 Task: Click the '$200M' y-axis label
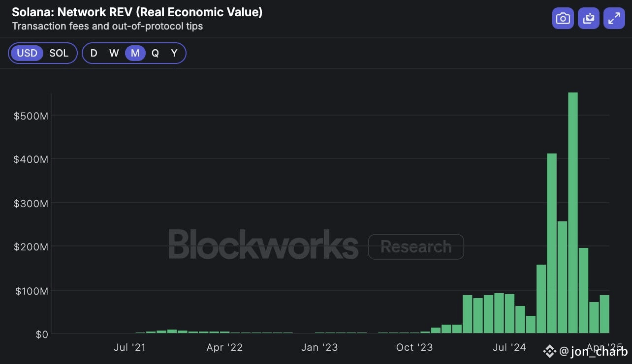(x=31, y=246)
